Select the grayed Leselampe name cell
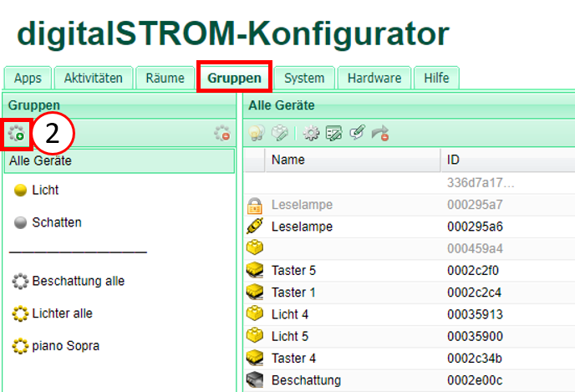The width and height of the screenshot is (575, 392). pos(302,205)
